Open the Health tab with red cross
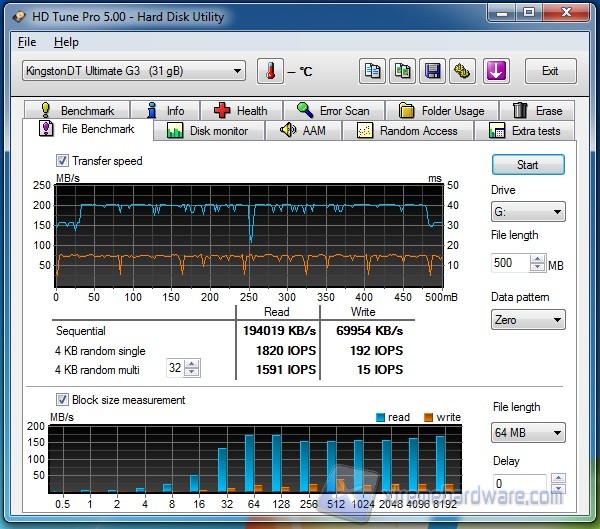Image resolution: width=600 pixels, height=529 pixels. coord(240,111)
